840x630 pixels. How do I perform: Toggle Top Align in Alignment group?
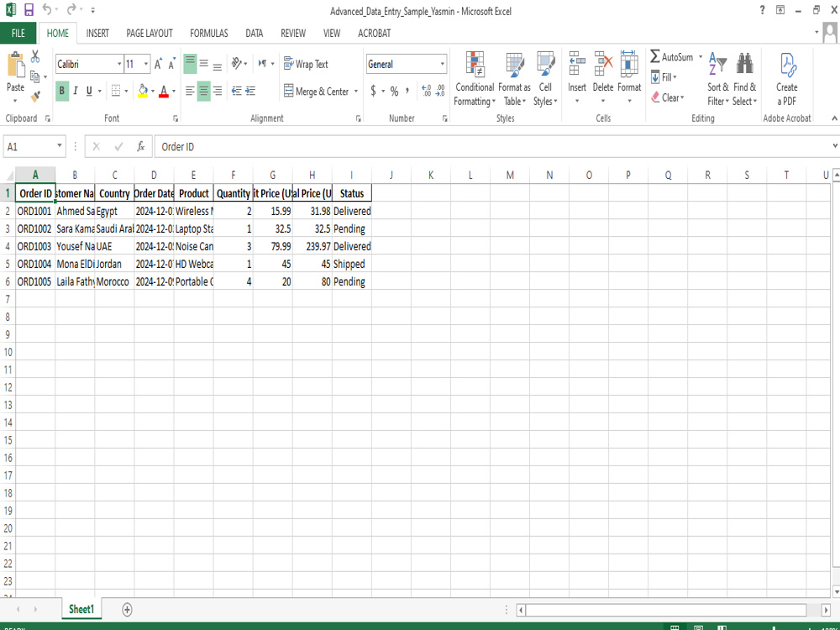point(190,65)
